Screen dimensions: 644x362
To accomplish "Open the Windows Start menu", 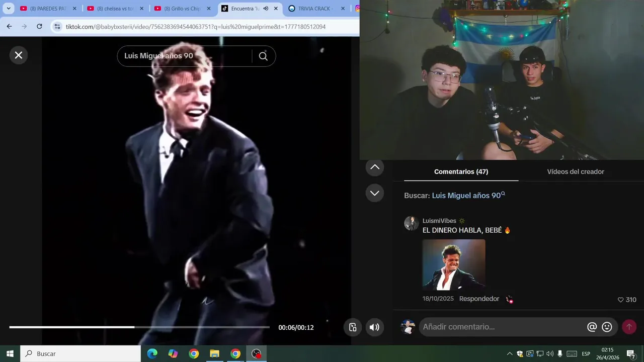I will coord(10,353).
